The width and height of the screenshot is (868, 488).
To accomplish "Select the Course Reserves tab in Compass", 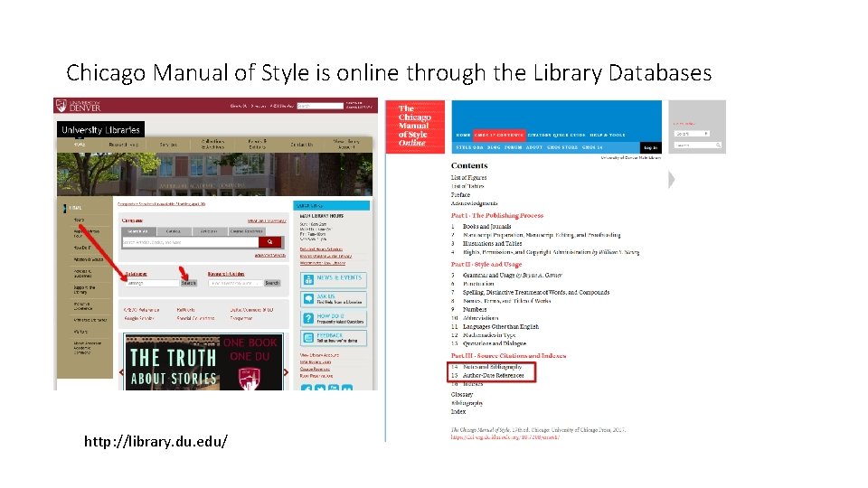I will [246, 231].
